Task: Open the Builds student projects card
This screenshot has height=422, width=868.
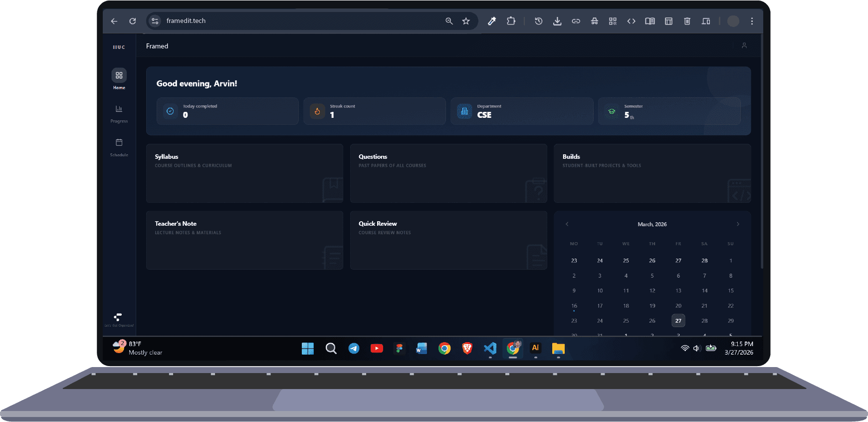Action: coord(652,173)
